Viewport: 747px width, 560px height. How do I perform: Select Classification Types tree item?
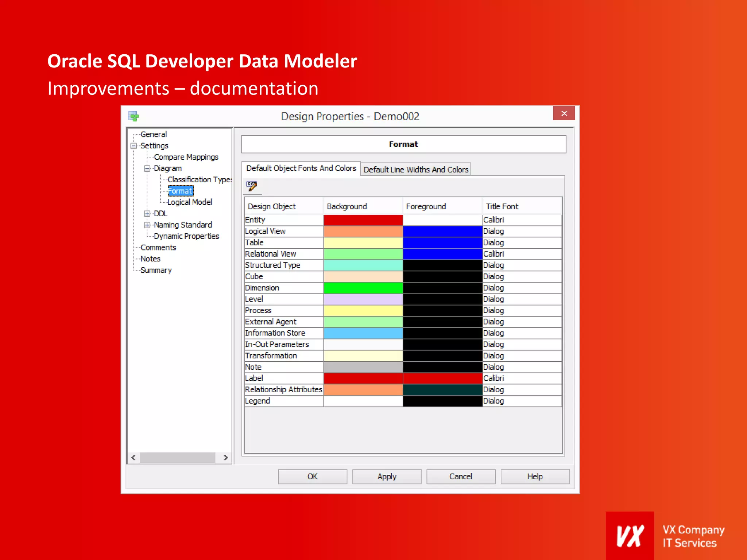[200, 179]
